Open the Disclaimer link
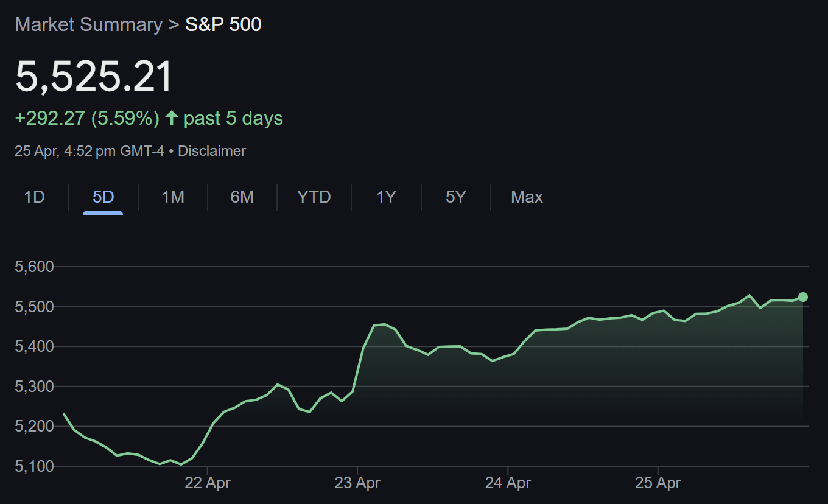This screenshot has height=504, width=828. click(x=212, y=151)
